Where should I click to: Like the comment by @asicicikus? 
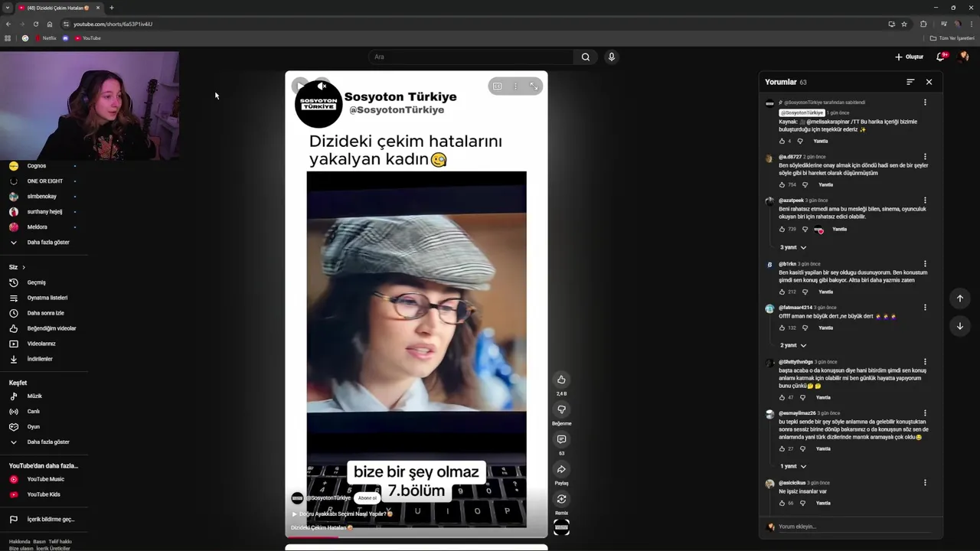pyautogui.click(x=782, y=504)
